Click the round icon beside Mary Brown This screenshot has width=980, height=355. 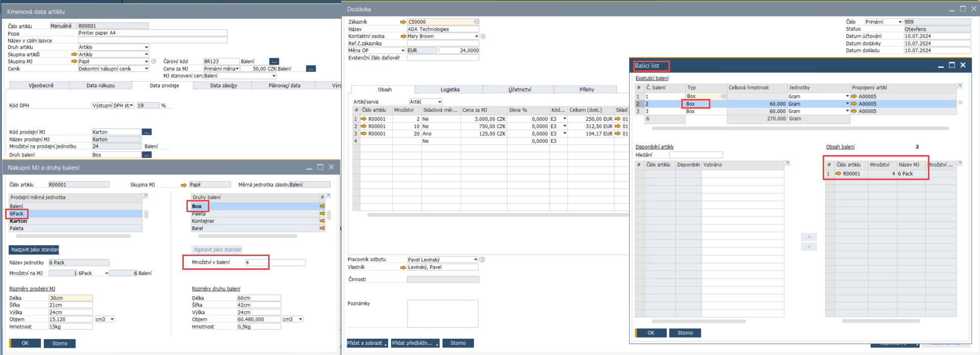(483, 36)
